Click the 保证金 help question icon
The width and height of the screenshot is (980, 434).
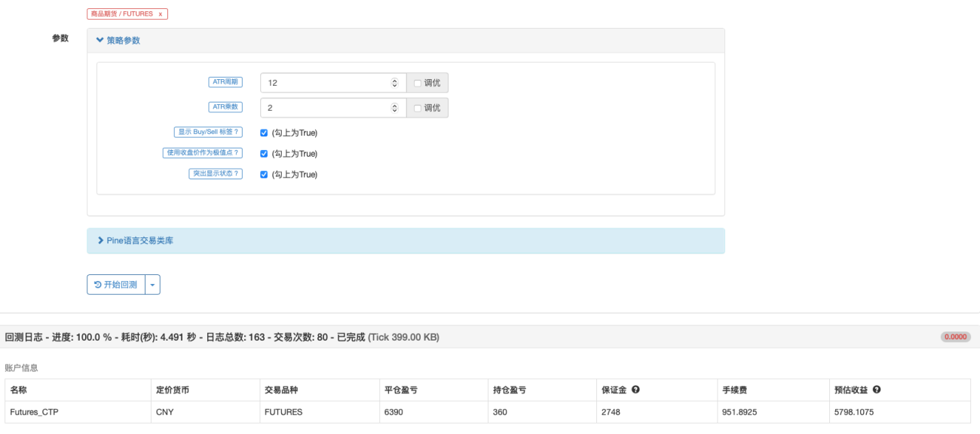(636, 390)
